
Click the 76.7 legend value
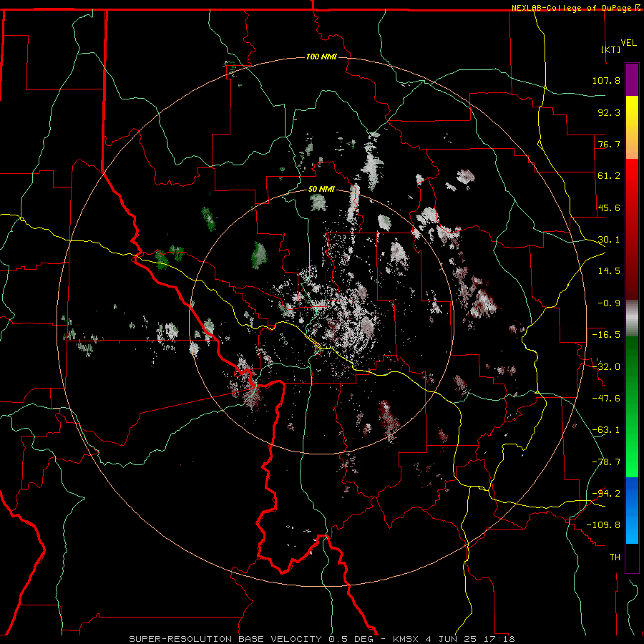click(x=609, y=144)
